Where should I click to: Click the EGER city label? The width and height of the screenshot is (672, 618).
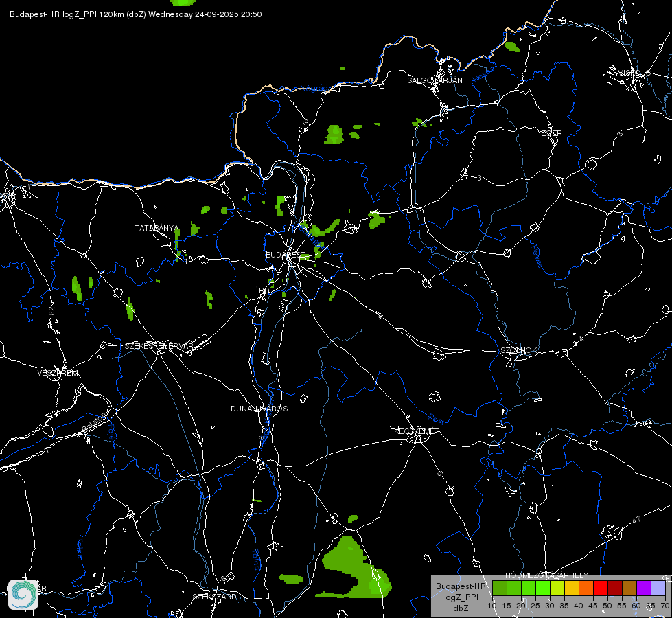coord(551,133)
